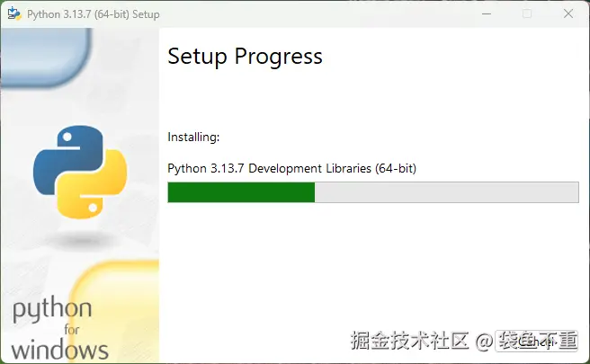Click the Python icon in the title bar

coord(14,13)
